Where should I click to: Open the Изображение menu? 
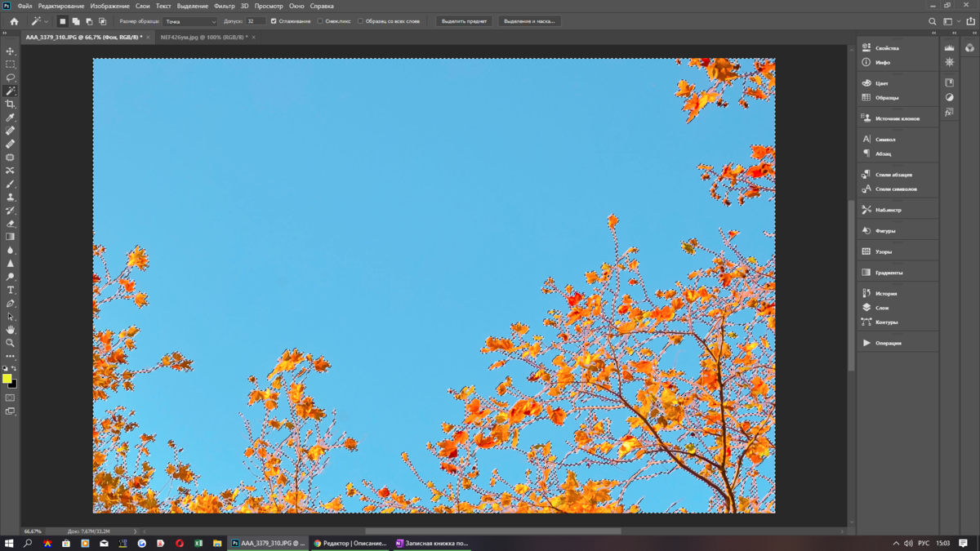click(x=109, y=6)
